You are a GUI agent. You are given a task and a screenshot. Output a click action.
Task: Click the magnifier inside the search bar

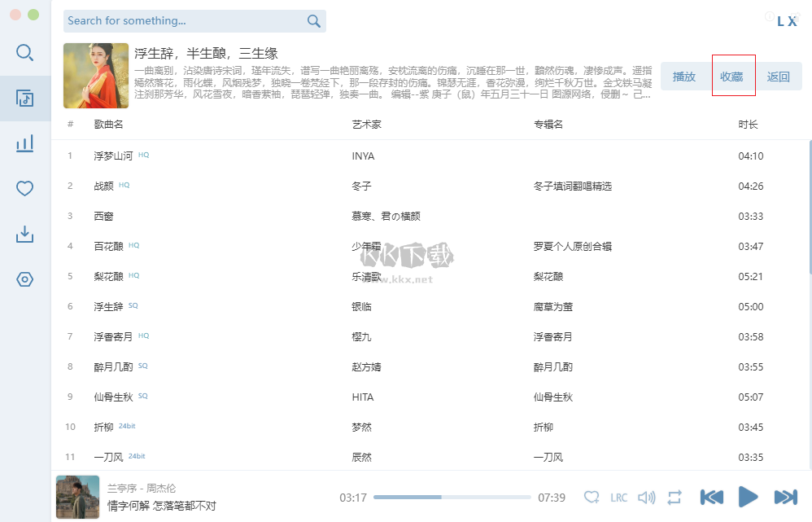coord(313,21)
